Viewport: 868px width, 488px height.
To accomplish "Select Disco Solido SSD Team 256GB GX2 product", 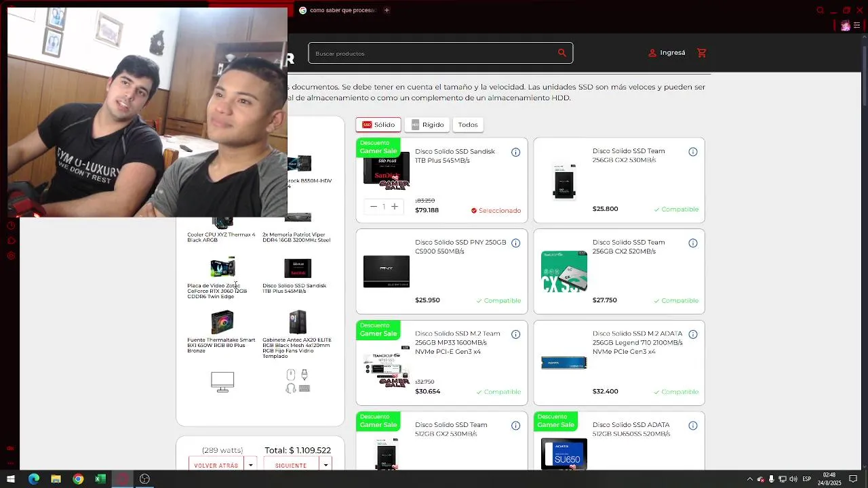I will point(619,180).
